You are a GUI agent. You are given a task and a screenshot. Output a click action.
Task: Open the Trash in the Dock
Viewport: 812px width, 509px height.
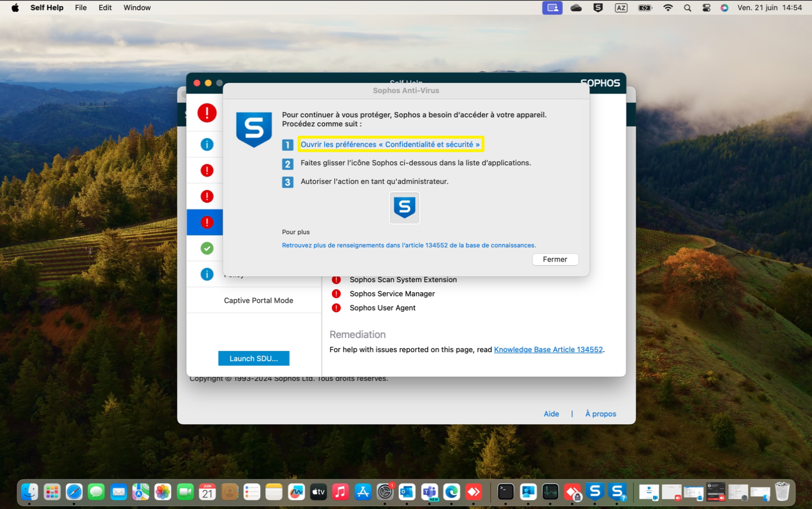click(x=782, y=492)
